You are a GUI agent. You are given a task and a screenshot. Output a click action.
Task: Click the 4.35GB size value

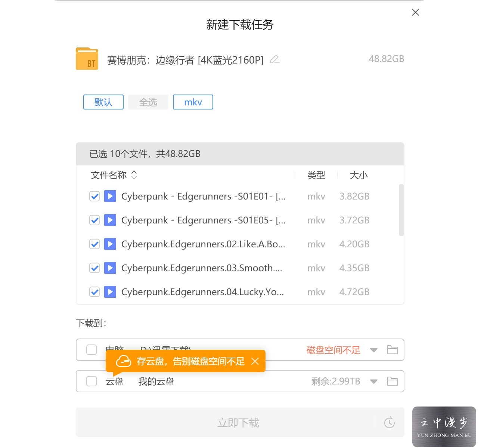pos(354,268)
